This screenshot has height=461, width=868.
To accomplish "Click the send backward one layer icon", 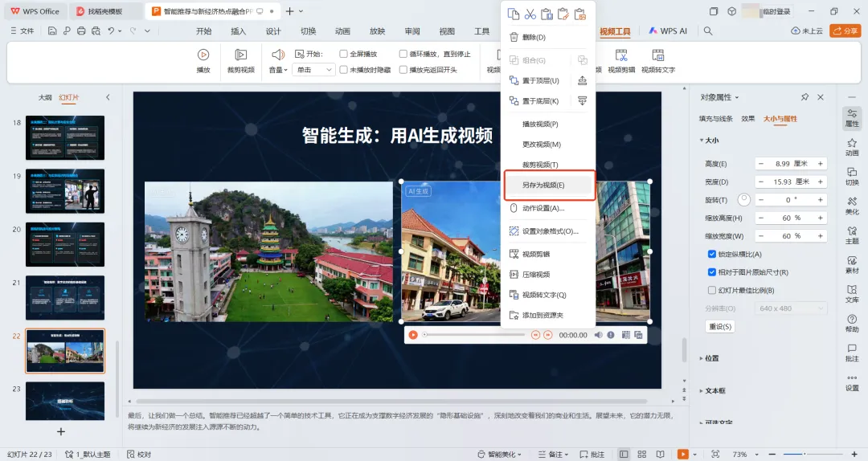I will click(583, 100).
